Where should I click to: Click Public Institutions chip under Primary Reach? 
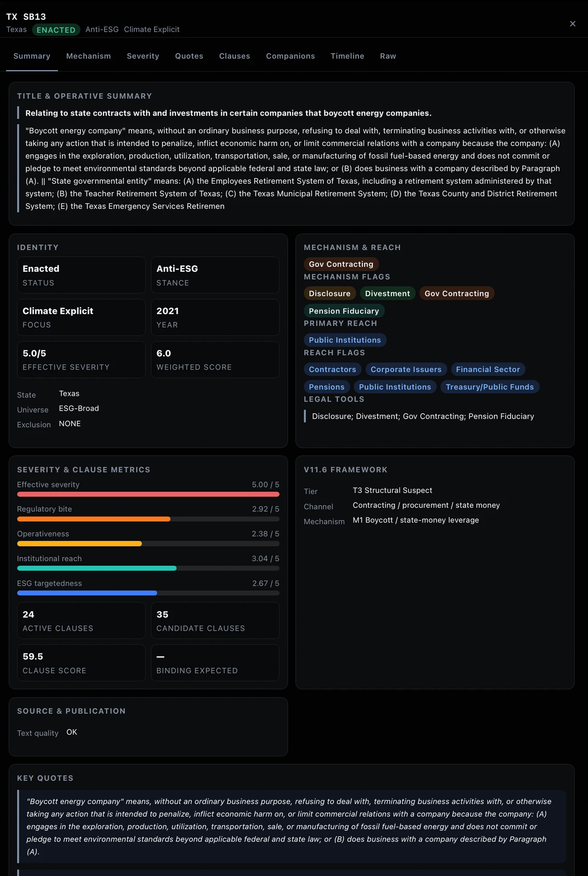pyautogui.click(x=345, y=340)
